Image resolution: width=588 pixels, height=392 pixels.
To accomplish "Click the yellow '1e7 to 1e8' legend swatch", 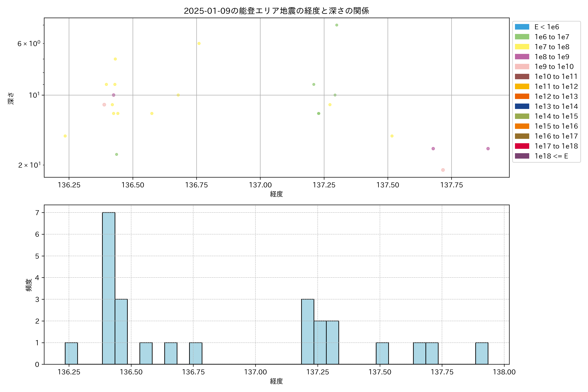I will coord(522,47).
